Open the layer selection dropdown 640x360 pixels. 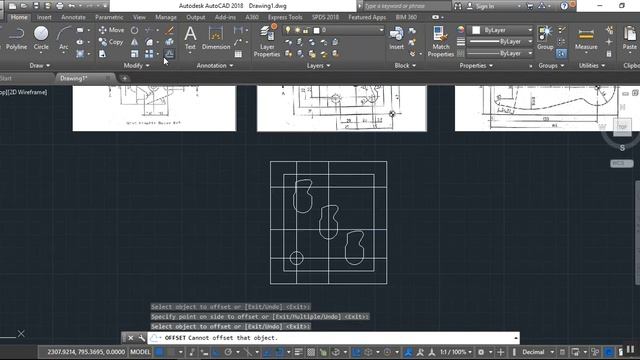coord(381,30)
